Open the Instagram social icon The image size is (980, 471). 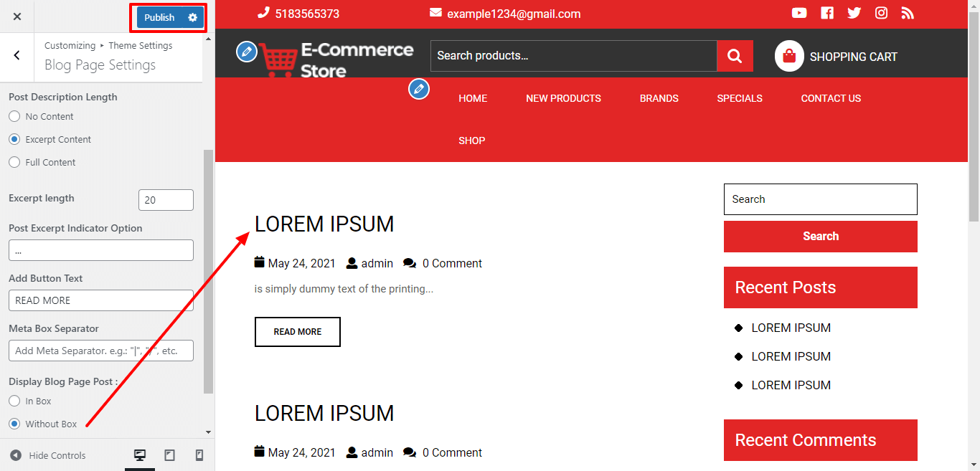coord(881,13)
